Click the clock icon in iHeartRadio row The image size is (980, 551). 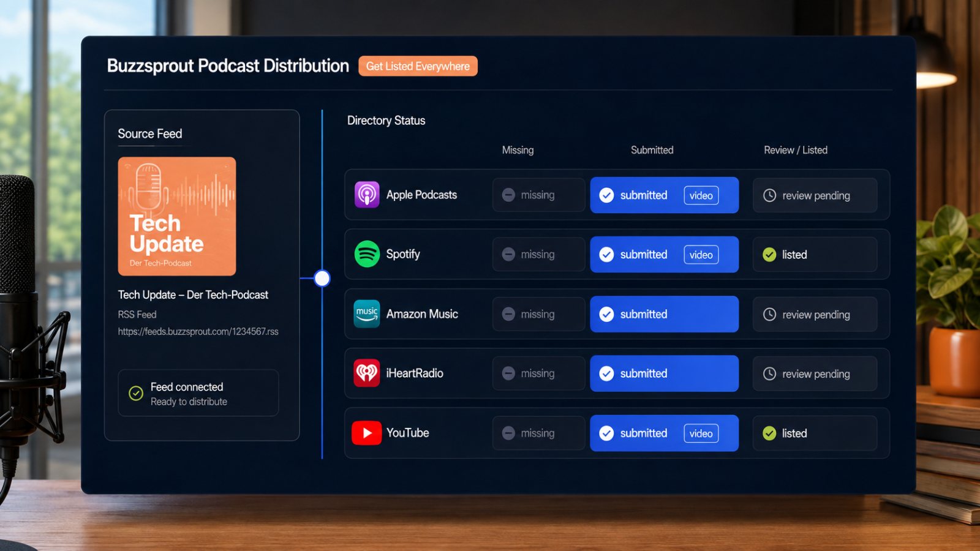point(770,373)
